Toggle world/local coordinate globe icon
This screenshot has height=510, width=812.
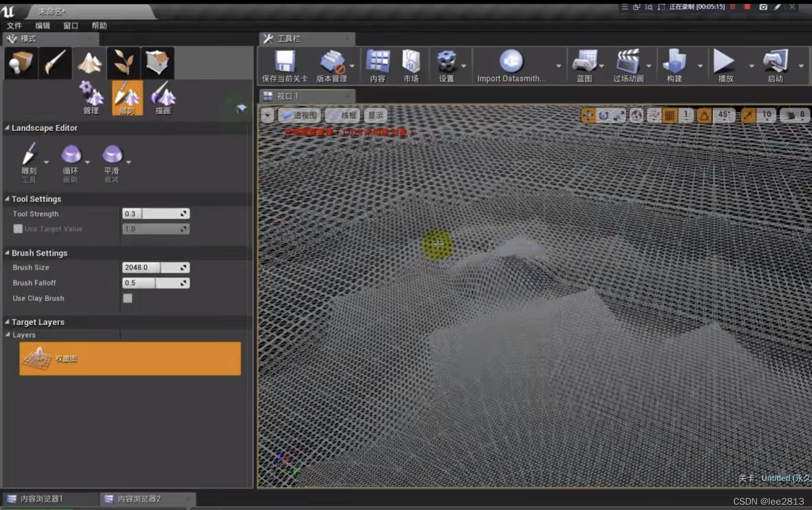pos(636,115)
